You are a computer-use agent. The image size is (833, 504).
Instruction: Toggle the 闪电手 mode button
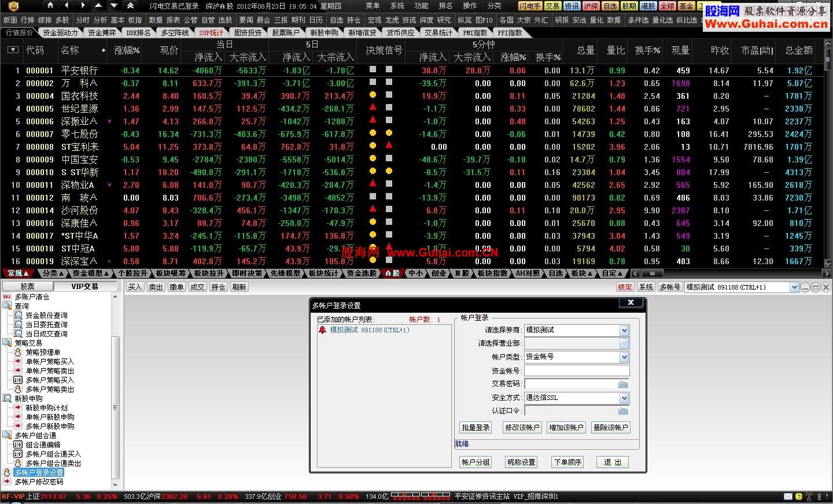pyautogui.click(x=530, y=6)
